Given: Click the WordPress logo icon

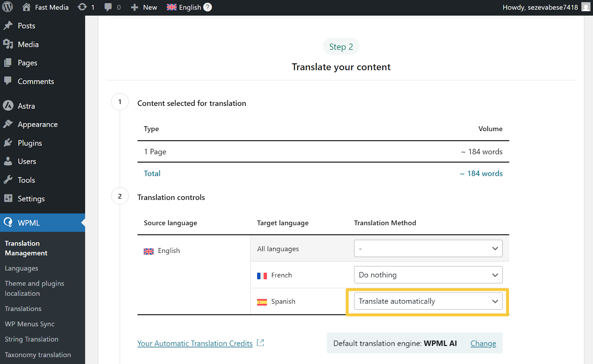Looking at the screenshot, I should pyautogui.click(x=7, y=7).
